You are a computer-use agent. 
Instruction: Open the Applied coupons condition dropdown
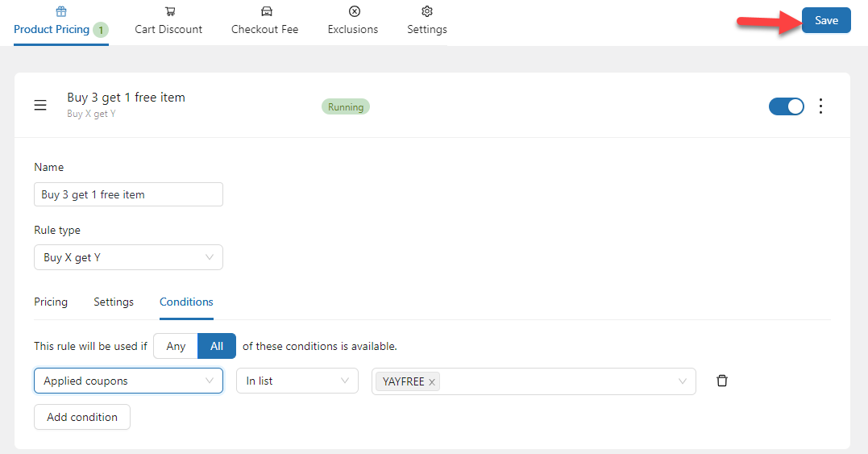coord(128,381)
